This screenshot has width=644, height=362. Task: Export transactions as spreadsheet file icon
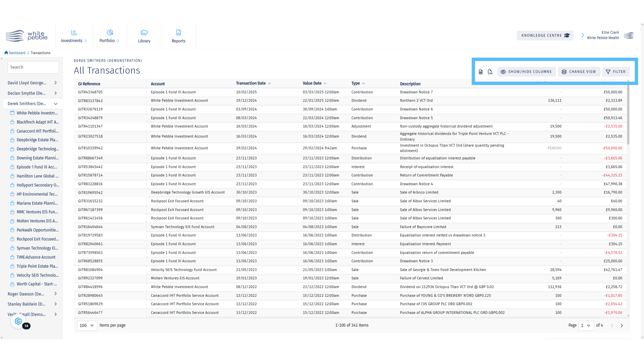pos(481,72)
